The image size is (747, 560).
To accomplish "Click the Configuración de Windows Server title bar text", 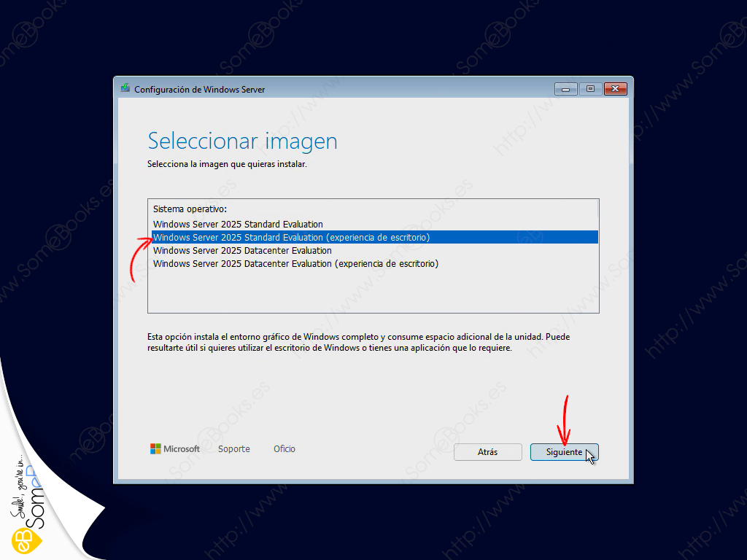I will pyautogui.click(x=200, y=90).
